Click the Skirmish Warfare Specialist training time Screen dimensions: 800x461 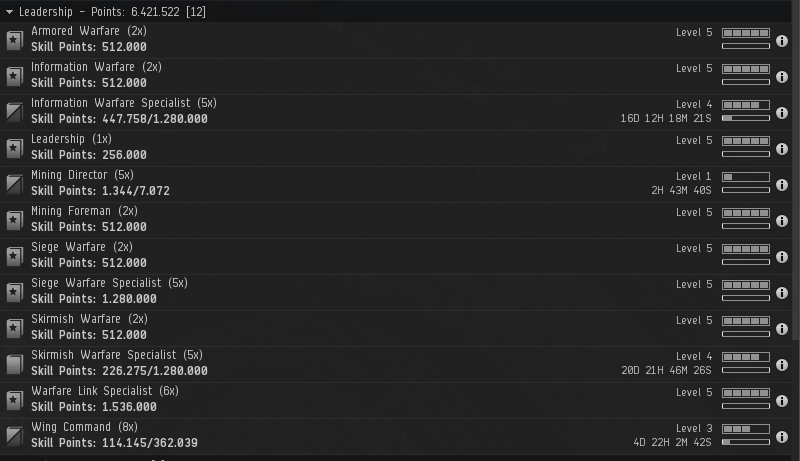[x=666, y=370]
